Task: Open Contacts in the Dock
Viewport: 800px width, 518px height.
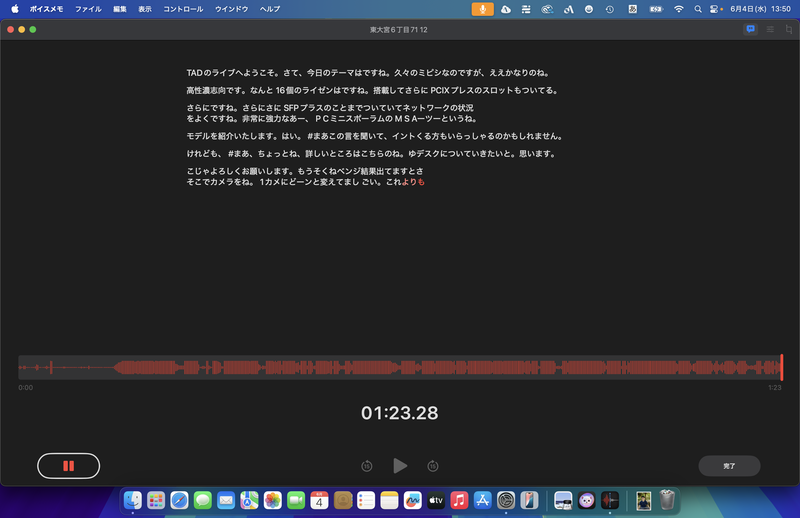Action: (343, 500)
